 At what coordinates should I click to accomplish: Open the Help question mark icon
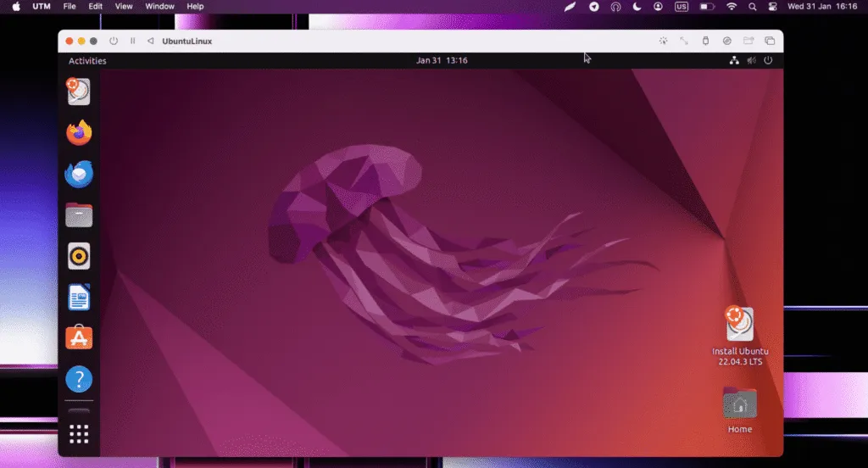point(79,379)
